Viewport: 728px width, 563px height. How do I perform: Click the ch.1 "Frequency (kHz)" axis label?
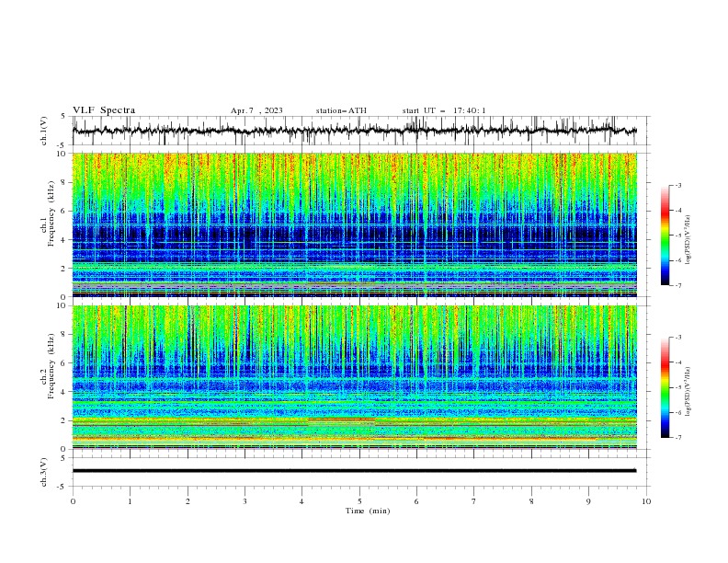(51, 213)
